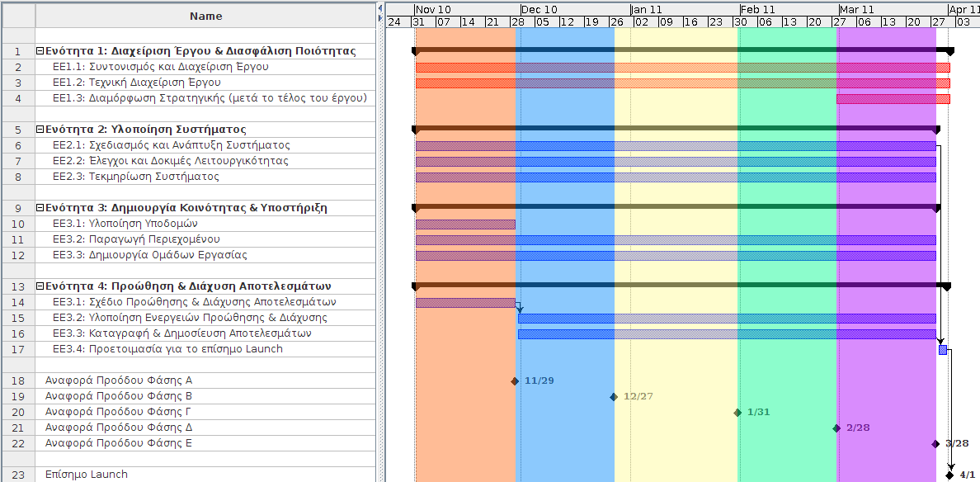Click the 'Dec 10' month in timeline header
The height and width of the screenshot is (482, 980).
click(x=539, y=9)
